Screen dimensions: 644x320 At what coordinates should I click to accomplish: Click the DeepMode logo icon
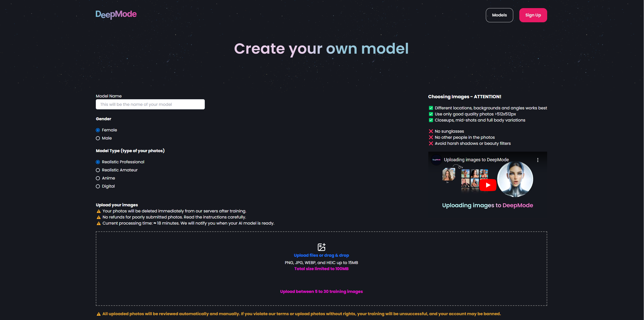click(116, 14)
